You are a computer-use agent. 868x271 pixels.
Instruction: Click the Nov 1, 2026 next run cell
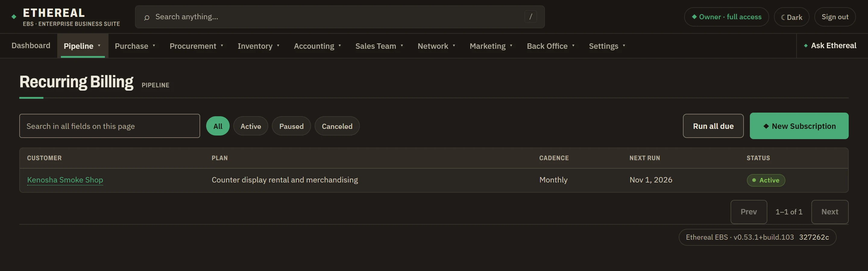click(651, 180)
